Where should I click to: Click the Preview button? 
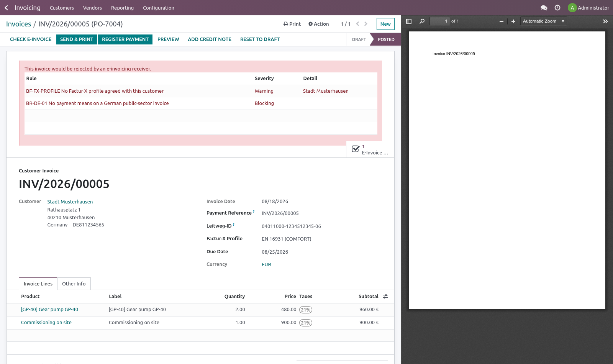tap(168, 39)
